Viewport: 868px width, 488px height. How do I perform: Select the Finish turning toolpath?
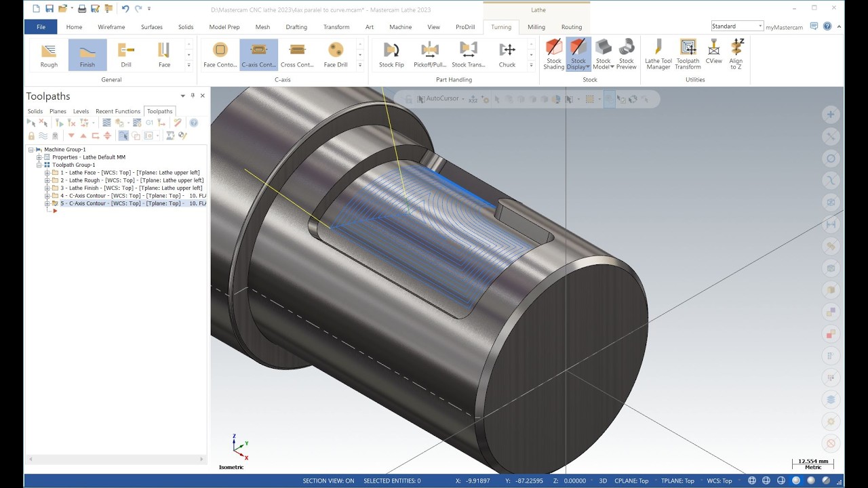point(87,54)
